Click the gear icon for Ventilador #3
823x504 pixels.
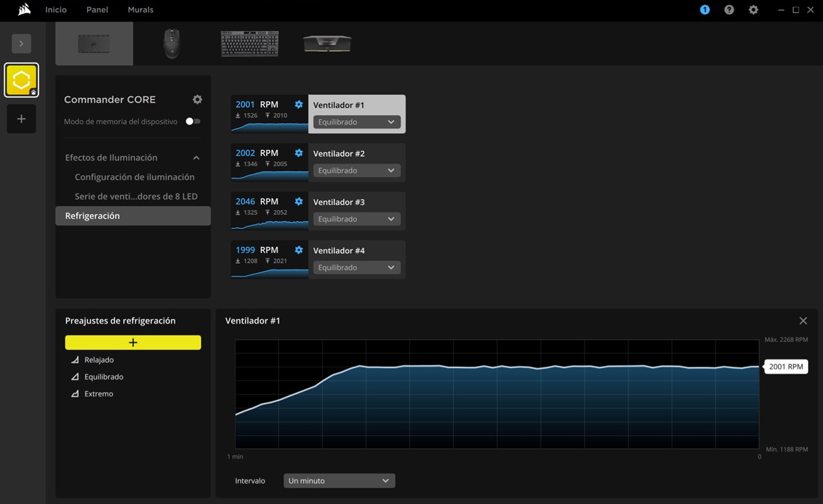pos(298,202)
